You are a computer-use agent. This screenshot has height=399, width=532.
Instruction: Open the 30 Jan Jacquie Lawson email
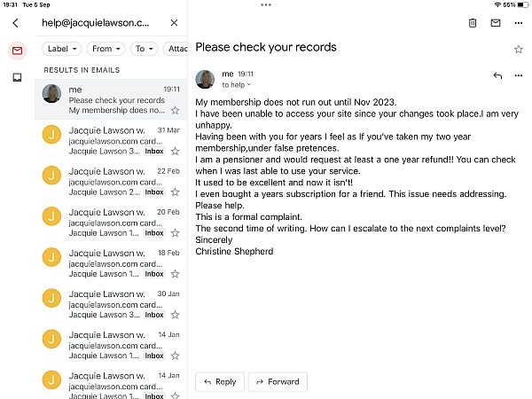pos(111,304)
